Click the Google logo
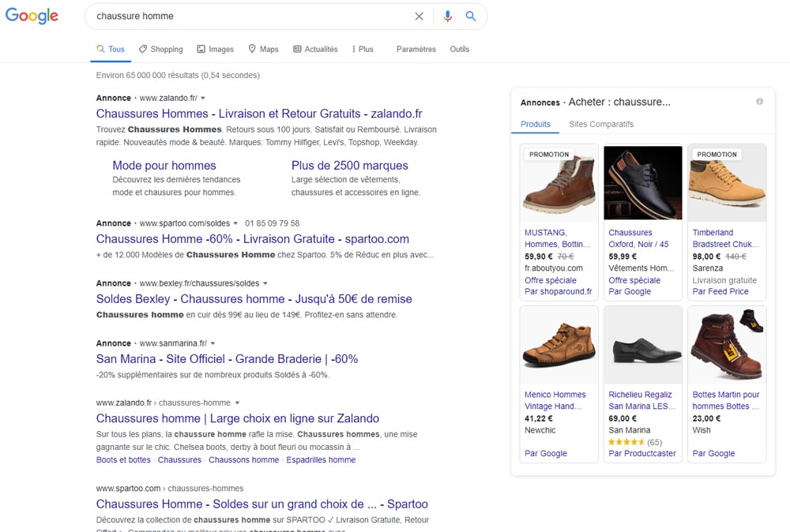The image size is (790, 532). point(32,16)
